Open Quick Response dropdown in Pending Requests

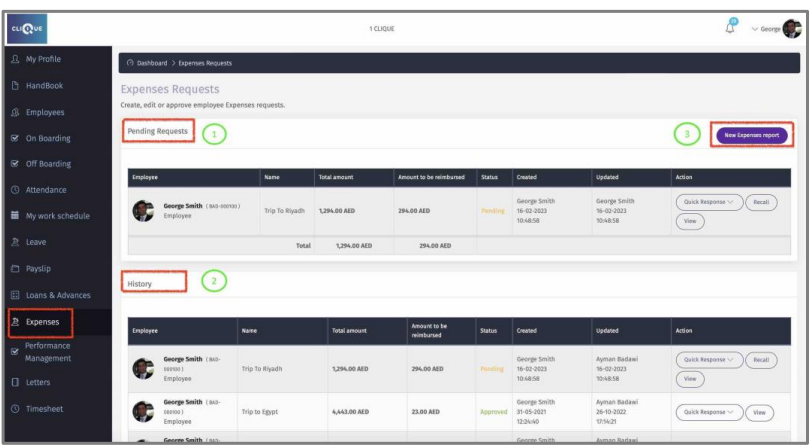pyautogui.click(x=709, y=202)
